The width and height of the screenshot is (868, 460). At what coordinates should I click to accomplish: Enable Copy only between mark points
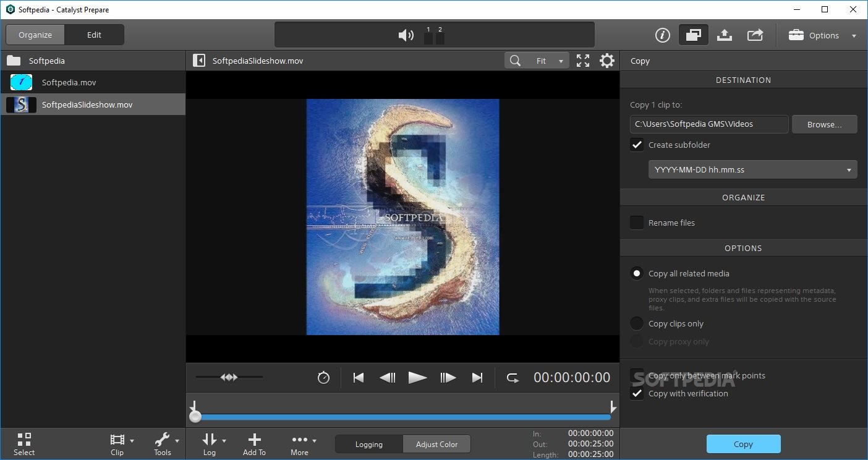(637, 375)
